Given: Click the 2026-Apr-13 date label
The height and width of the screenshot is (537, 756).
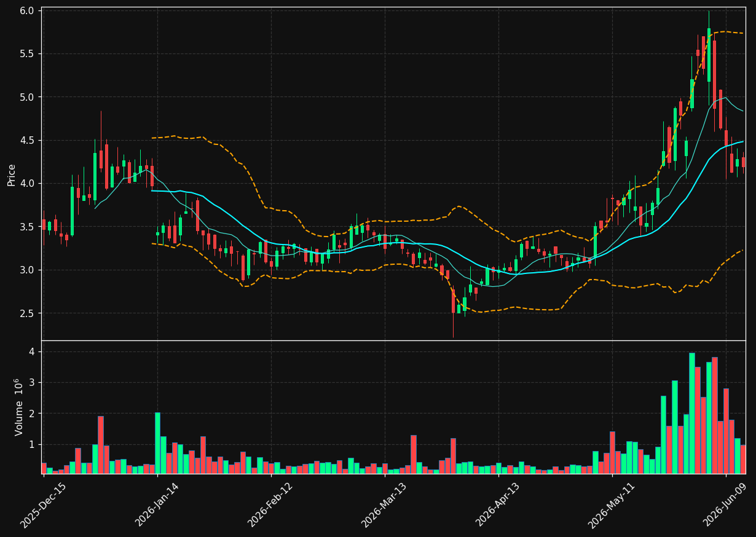Looking at the screenshot, I should (x=498, y=505).
